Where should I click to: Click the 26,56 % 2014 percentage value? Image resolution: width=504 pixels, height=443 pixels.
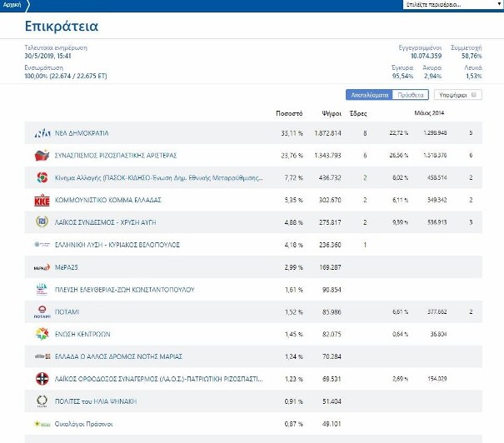coord(398,156)
